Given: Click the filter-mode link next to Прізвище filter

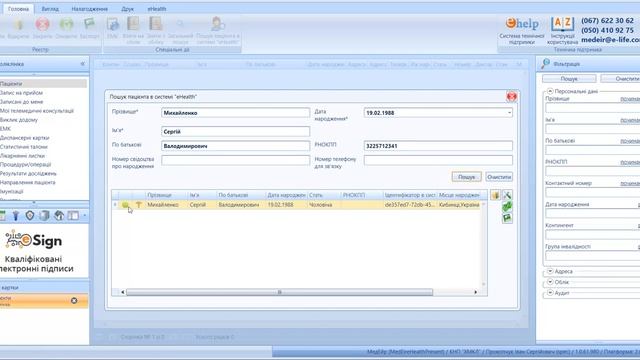Looking at the screenshot, I should click(630, 99).
